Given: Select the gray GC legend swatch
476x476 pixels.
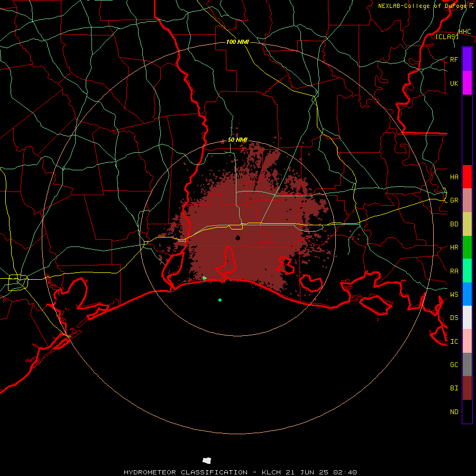Looking at the screenshot, I should tap(467, 364).
